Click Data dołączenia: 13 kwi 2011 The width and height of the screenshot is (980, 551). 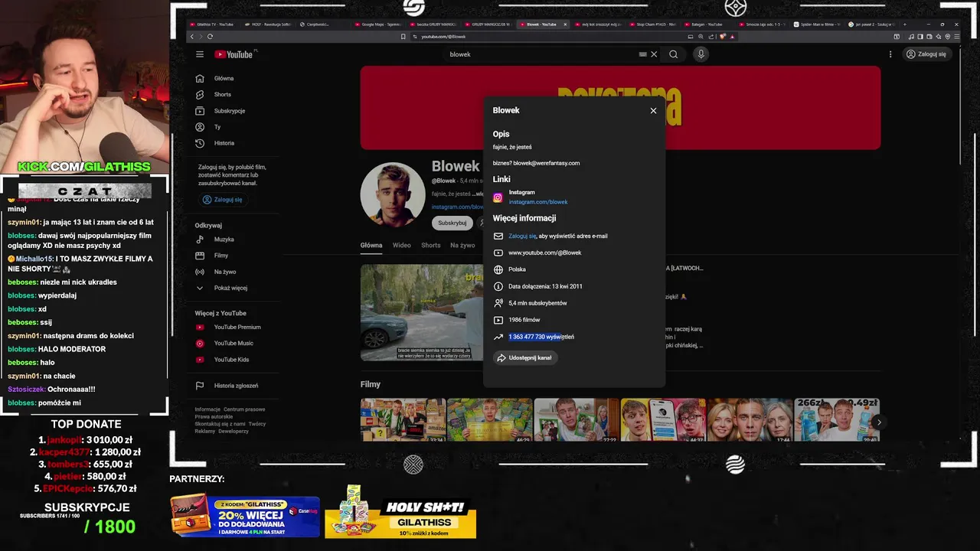point(545,286)
